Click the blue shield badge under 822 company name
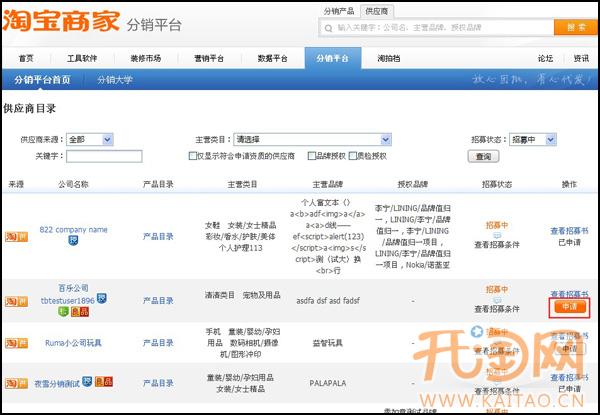600x415 pixels. click(73, 241)
